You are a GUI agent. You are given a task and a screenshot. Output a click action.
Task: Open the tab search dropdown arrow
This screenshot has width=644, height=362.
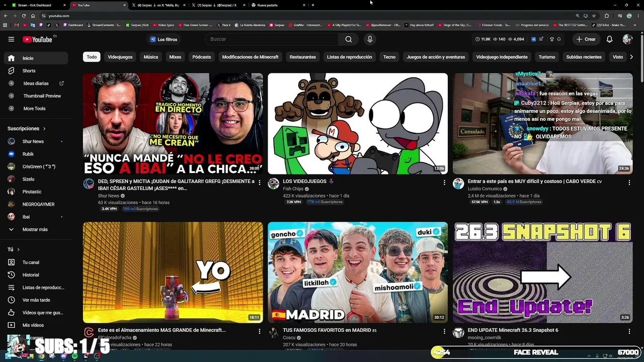pos(6,5)
